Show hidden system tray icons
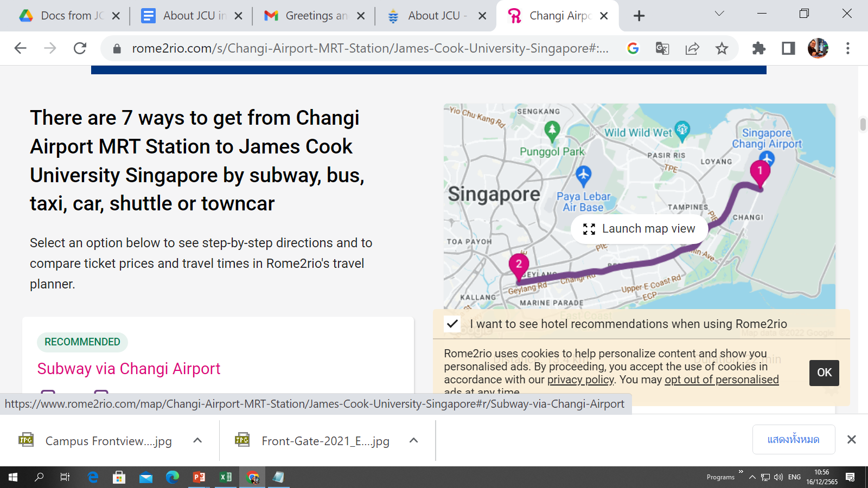 (752, 477)
